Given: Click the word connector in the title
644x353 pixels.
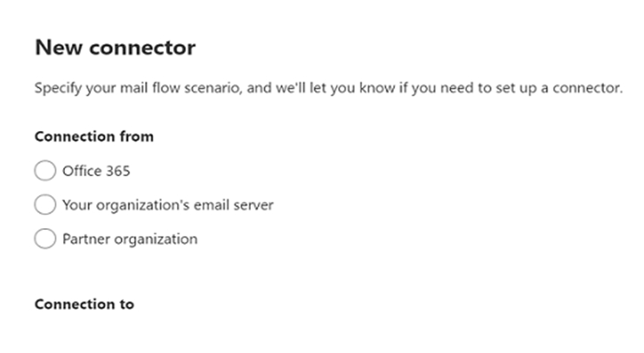Looking at the screenshot, I should tap(142, 48).
